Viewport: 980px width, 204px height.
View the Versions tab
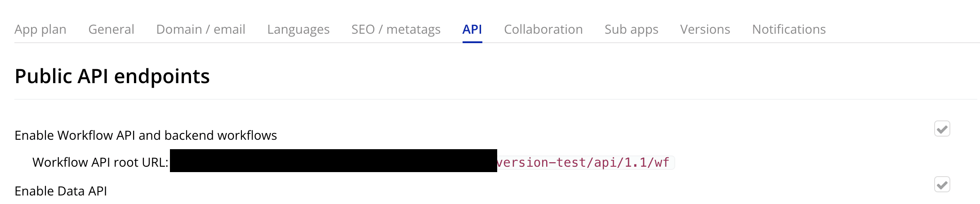tap(705, 30)
